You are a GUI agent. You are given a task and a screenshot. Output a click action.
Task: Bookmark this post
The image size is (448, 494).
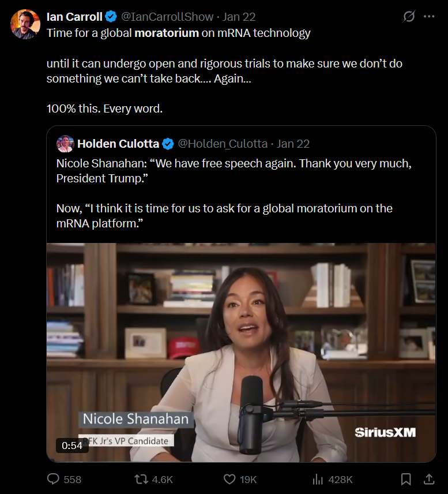click(x=406, y=479)
